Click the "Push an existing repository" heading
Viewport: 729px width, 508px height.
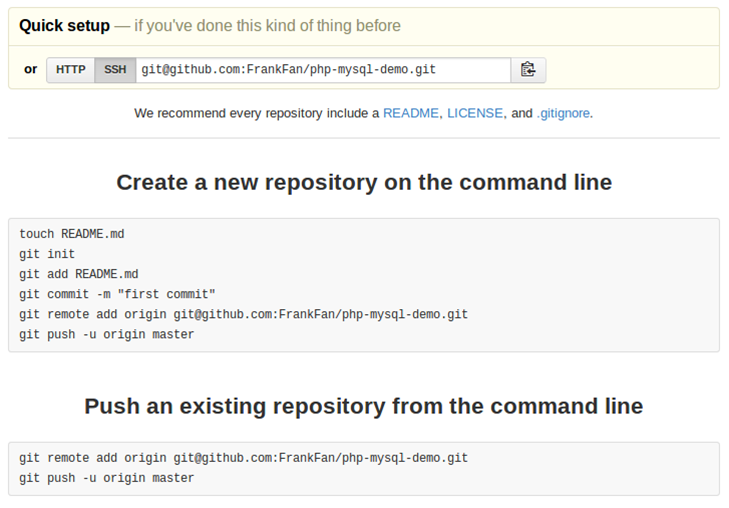(364, 406)
